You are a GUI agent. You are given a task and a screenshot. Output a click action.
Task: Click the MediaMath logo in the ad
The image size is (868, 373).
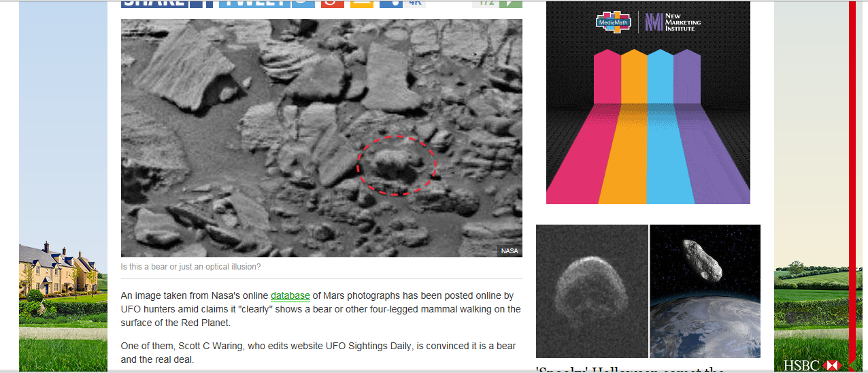click(614, 22)
